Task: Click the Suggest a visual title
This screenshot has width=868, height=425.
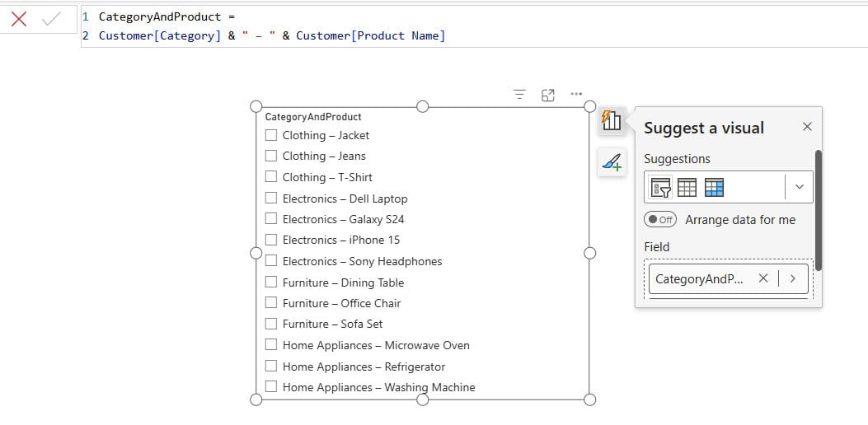Action: pos(704,128)
